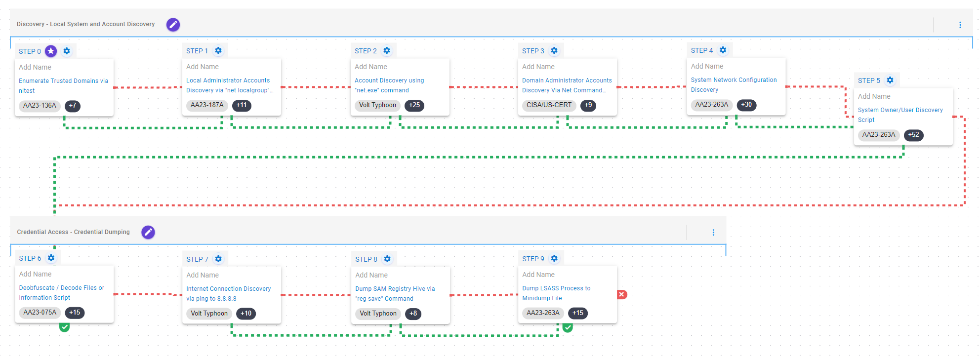Open Step 5 gear settings
Image resolution: width=980 pixels, height=357 pixels.
pyautogui.click(x=890, y=80)
